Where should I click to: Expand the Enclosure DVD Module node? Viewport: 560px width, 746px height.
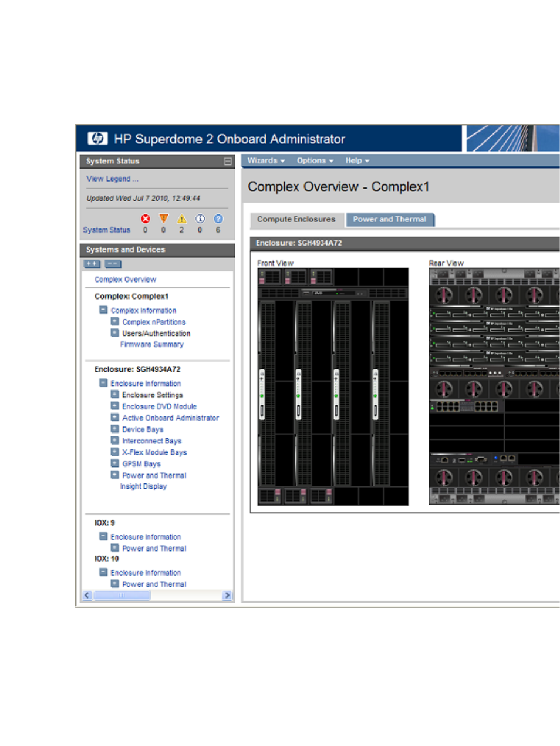(115, 406)
